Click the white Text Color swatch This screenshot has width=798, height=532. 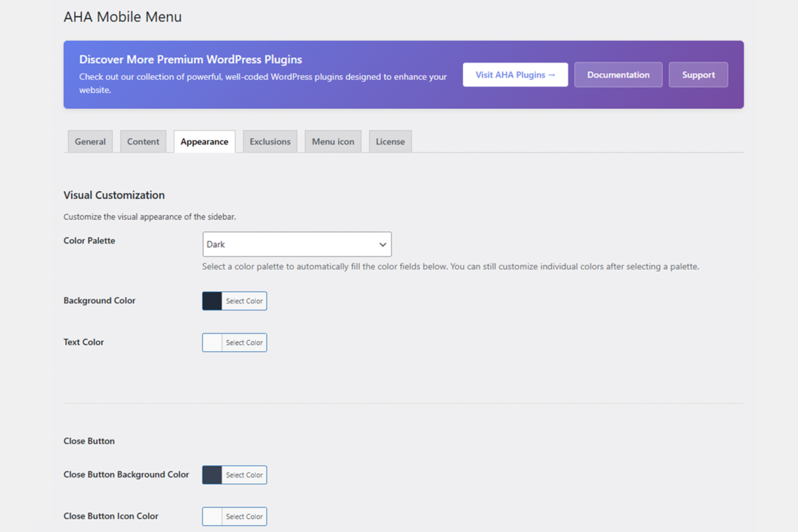click(212, 342)
